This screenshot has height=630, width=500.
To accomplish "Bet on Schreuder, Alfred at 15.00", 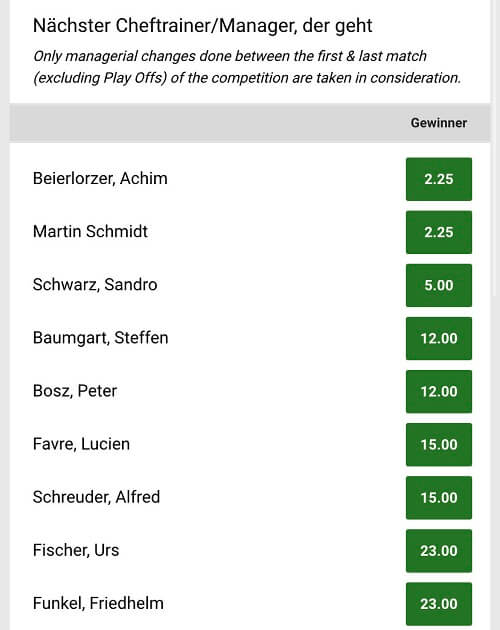I will 439,497.
